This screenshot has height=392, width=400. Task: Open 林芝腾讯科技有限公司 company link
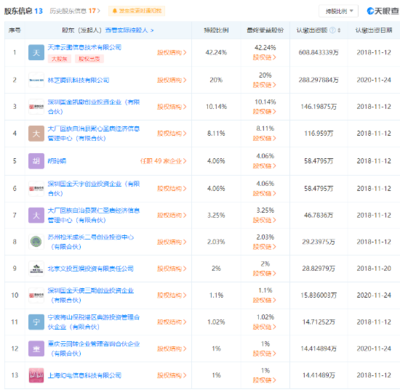pos(78,80)
